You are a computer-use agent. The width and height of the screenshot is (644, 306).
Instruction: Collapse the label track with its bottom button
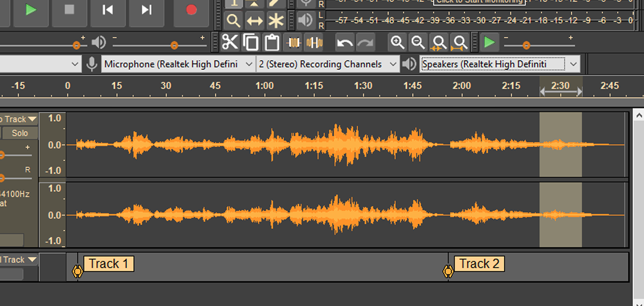coord(12,274)
